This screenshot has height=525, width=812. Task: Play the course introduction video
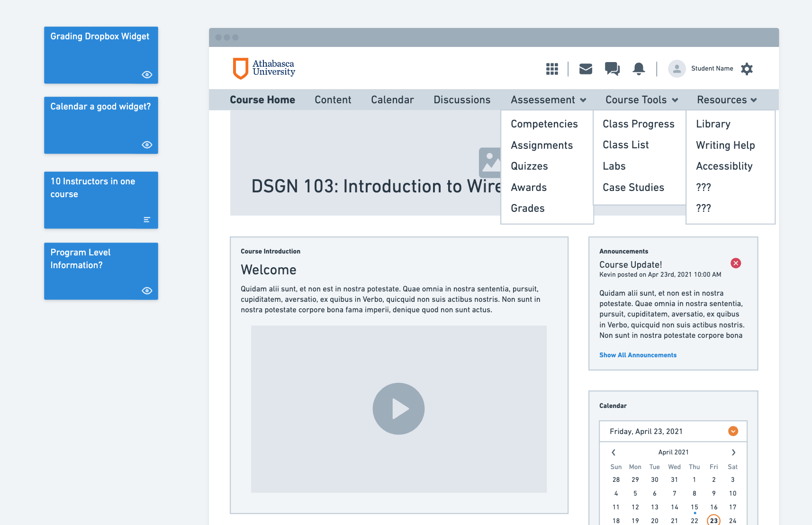pos(398,408)
